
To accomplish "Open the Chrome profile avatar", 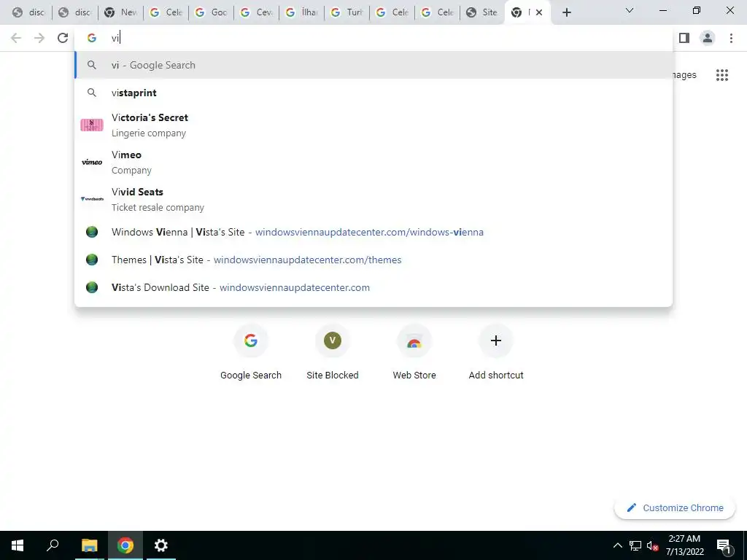I will (708, 38).
